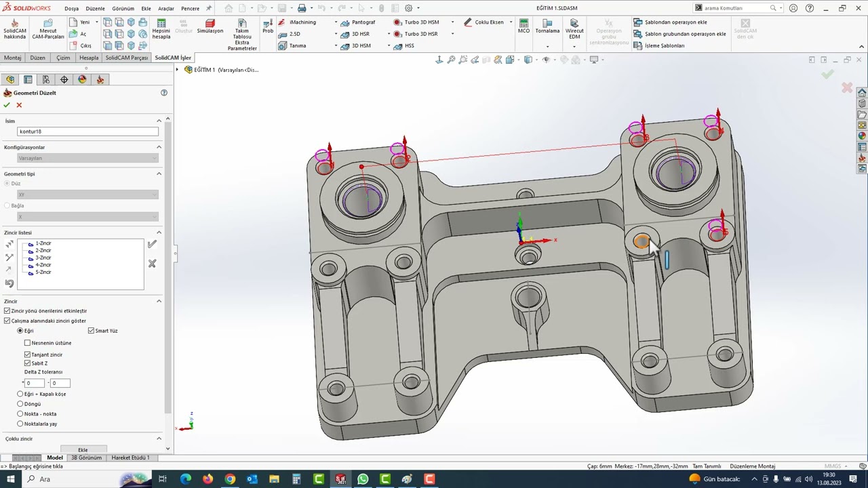This screenshot has width=868, height=488.
Task: Click the Şablondan operasyon ekle command
Action: (x=671, y=22)
